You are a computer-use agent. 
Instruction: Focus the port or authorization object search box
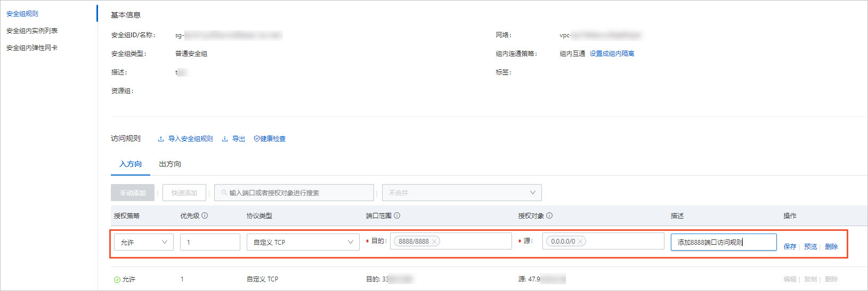(x=294, y=193)
